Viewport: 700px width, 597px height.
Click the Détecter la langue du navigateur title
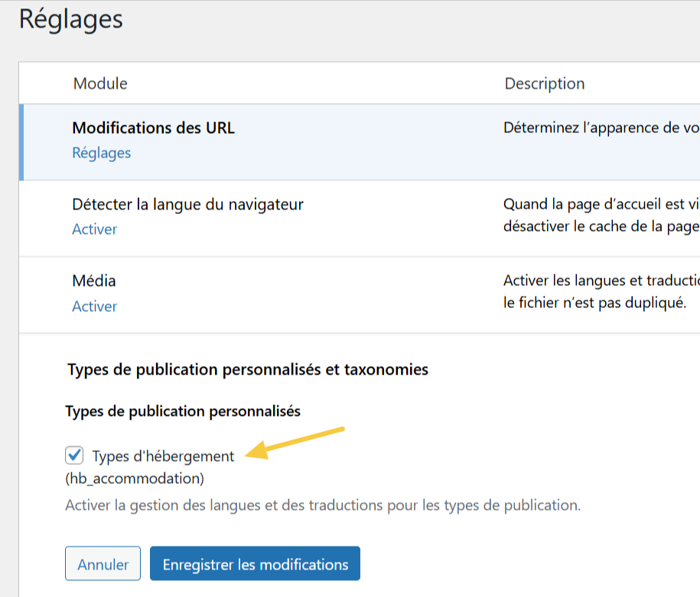[x=187, y=204]
